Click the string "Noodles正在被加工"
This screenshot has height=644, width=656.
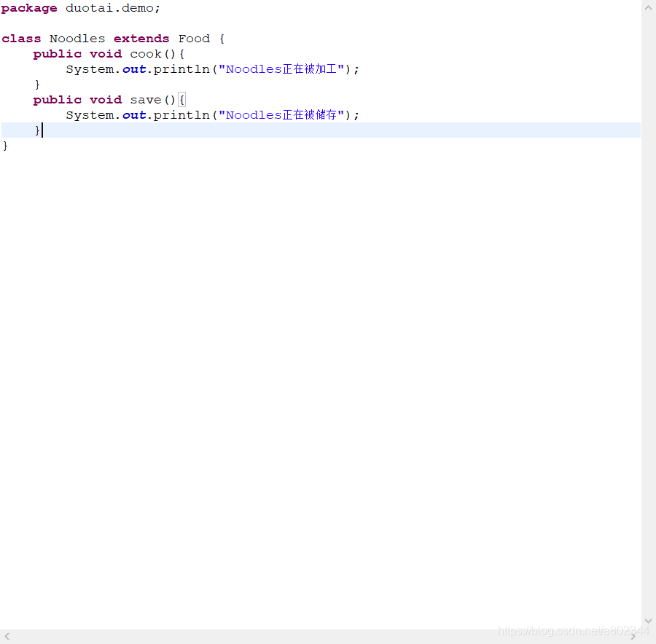[x=281, y=69]
